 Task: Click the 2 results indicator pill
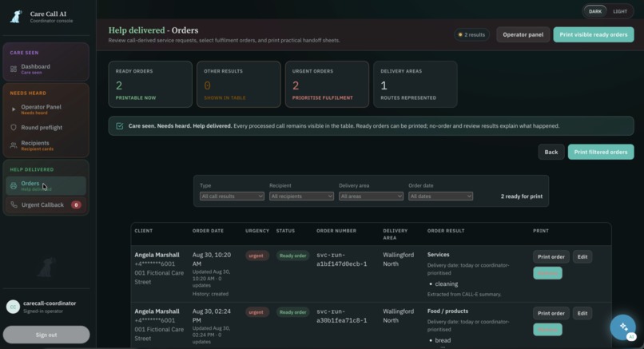coord(472,35)
